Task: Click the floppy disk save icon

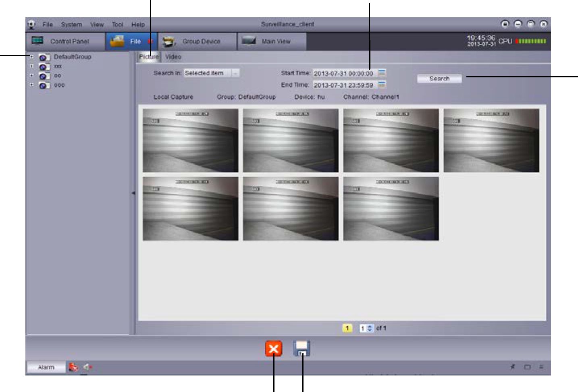Action: pyautogui.click(x=301, y=348)
